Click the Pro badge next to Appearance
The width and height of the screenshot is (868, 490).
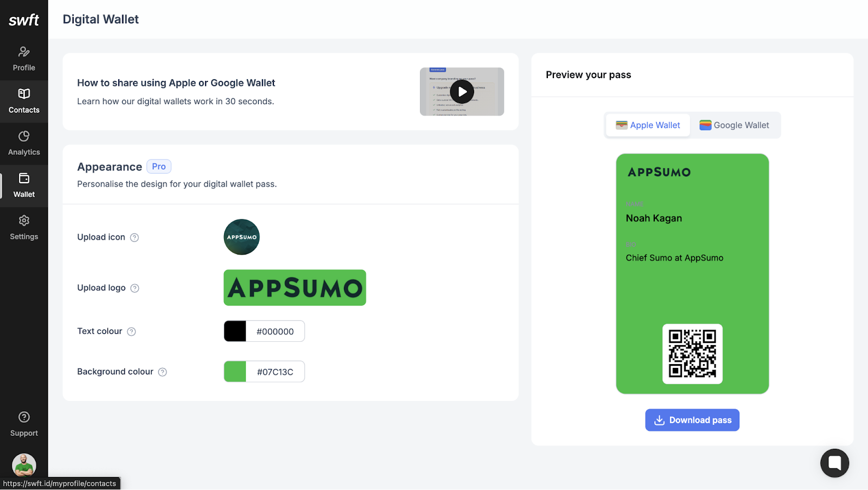(158, 166)
